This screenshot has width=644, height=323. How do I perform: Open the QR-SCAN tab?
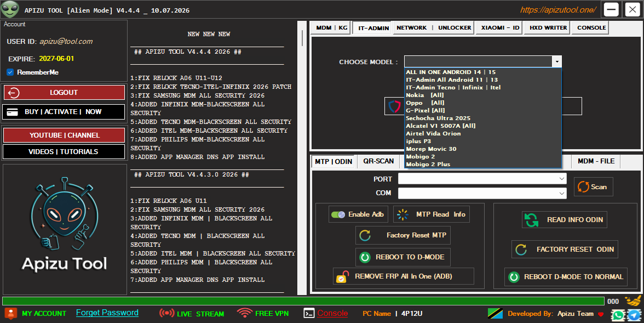pos(378,161)
